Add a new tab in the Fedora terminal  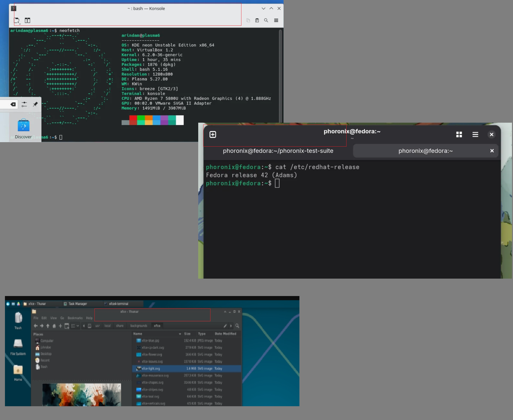pos(213,134)
